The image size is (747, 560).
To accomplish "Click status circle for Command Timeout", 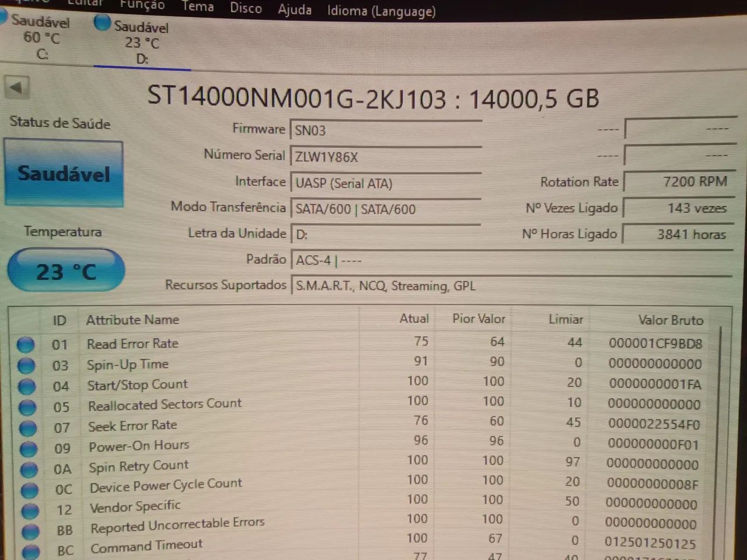I will pyautogui.click(x=32, y=551).
